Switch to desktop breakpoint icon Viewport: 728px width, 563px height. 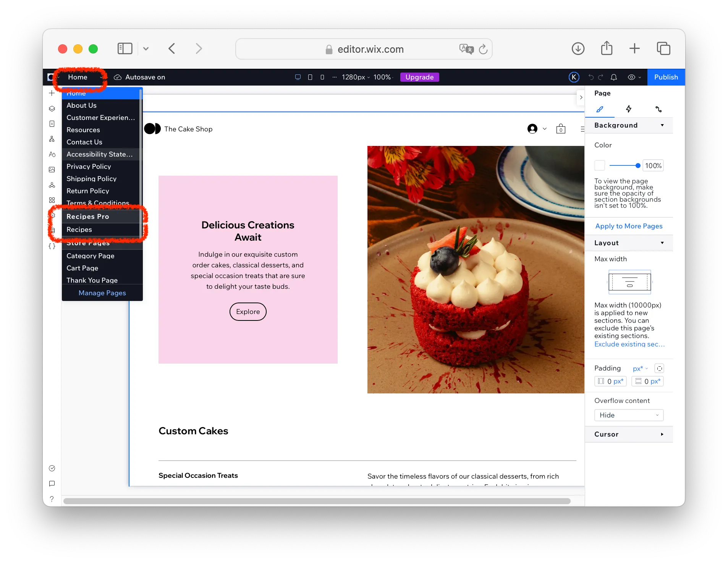pyautogui.click(x=298, y=77)
